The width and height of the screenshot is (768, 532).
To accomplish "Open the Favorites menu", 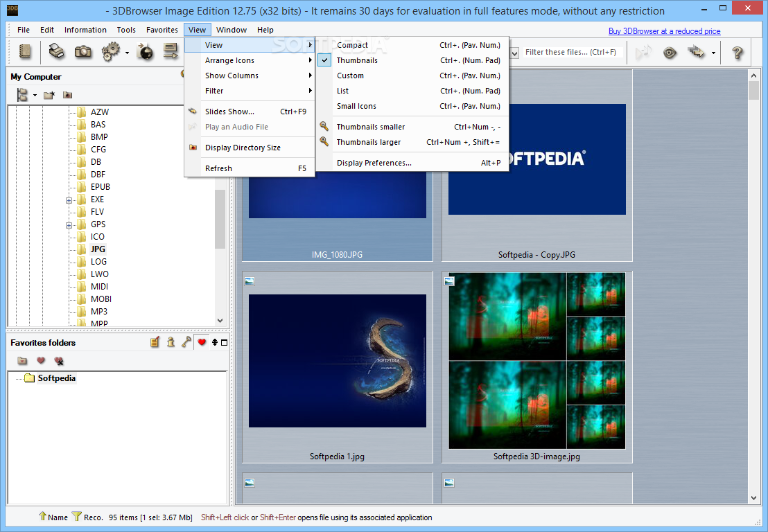I will point(162,30).
